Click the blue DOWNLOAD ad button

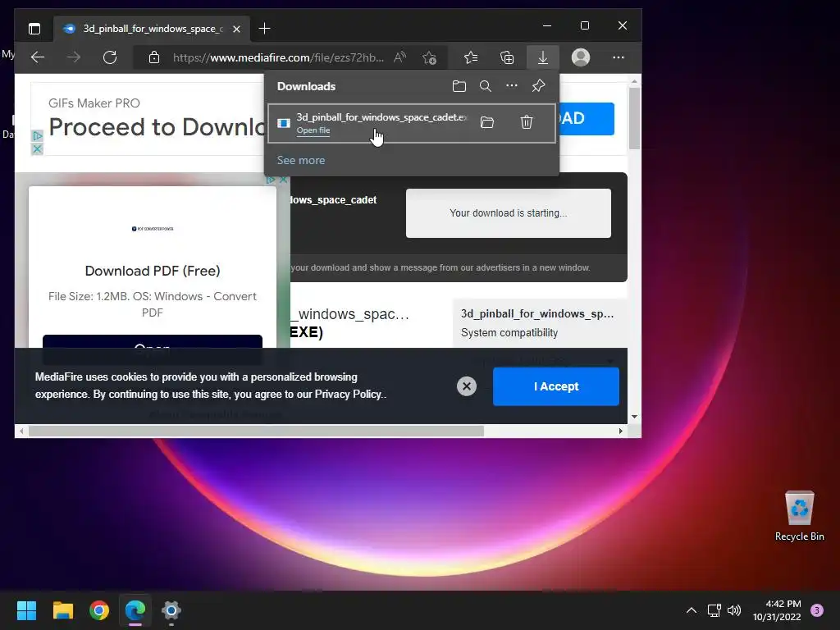[587, 118]
